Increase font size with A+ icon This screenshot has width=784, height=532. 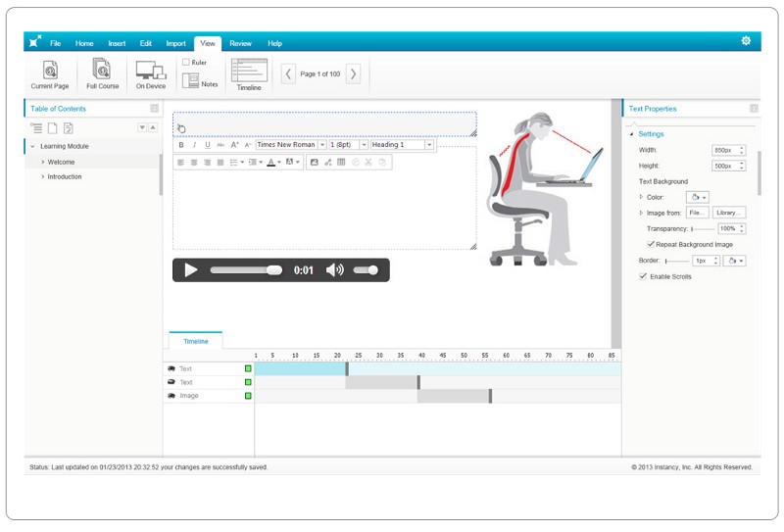(x=234, y=145)
